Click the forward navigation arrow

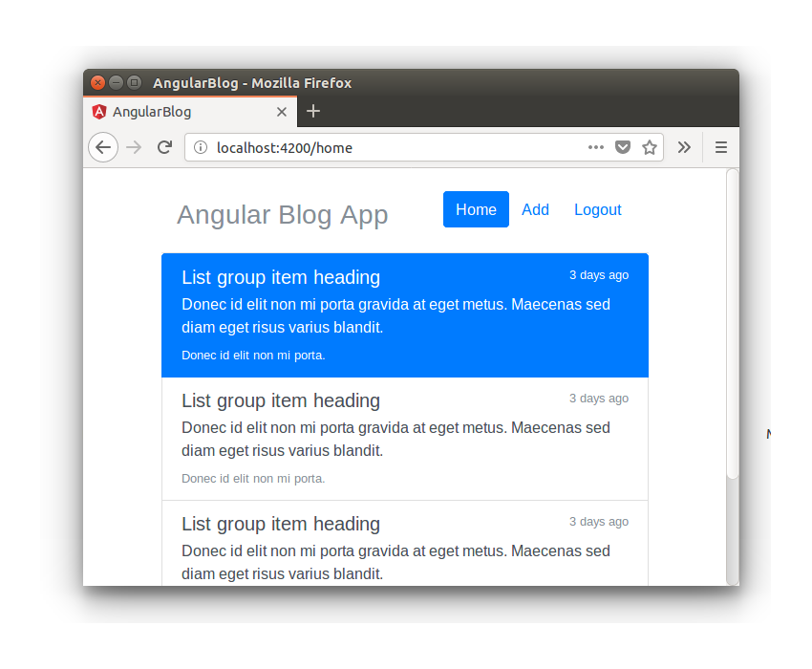134,148
